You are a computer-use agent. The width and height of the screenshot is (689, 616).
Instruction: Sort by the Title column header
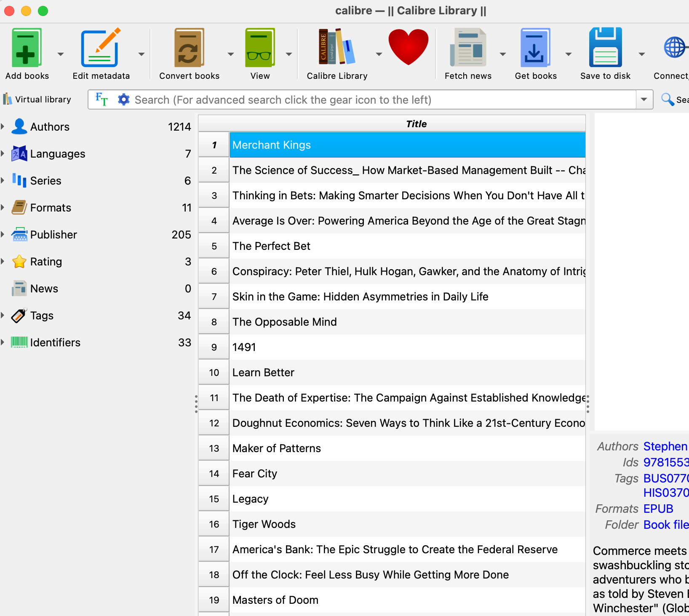(407, 123)
